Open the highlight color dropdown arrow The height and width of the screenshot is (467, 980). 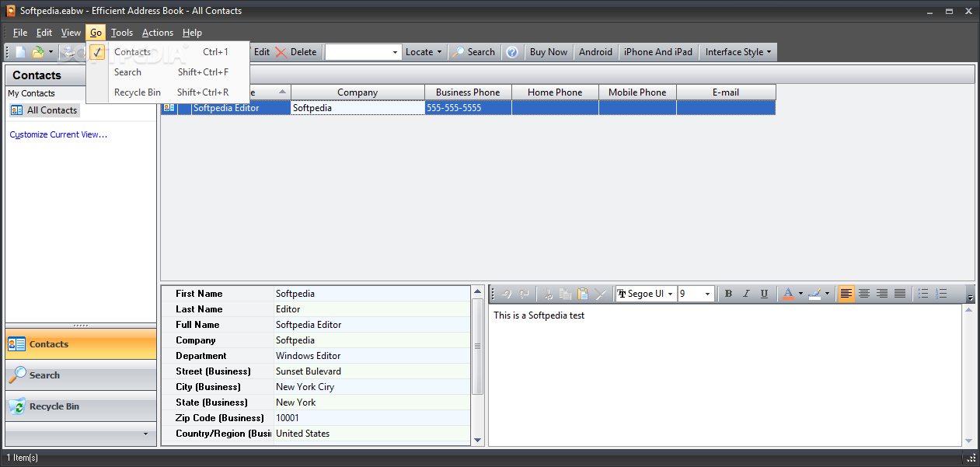click(827, 294)
